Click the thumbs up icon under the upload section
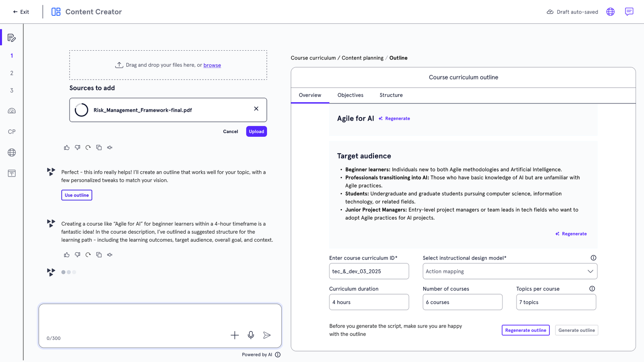The height and width of the screenshot is (362, 644). tap(67, 148)
